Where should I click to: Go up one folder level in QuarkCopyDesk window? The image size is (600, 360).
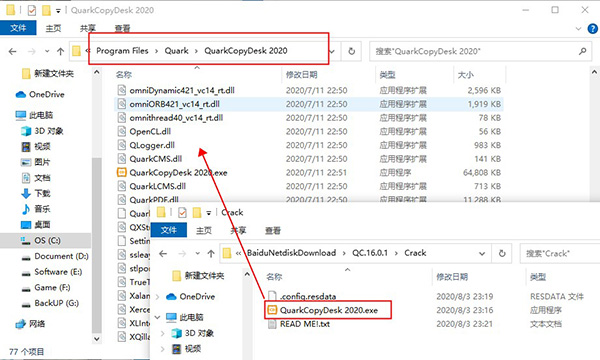[x=60, y=51]
